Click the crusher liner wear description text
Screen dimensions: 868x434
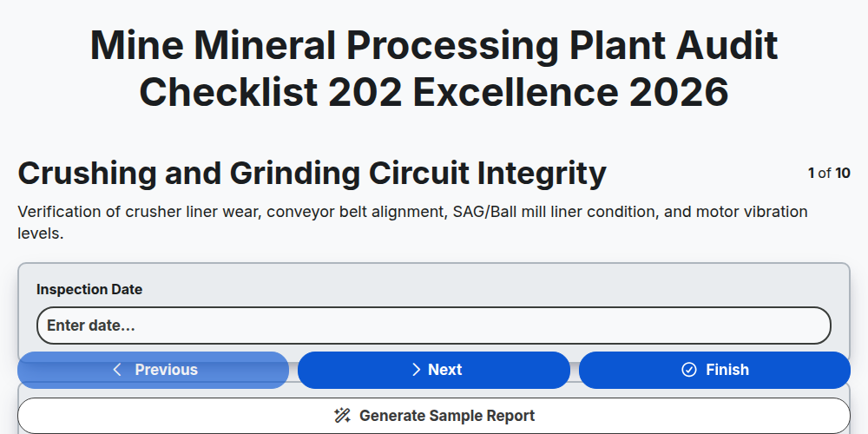412,222
